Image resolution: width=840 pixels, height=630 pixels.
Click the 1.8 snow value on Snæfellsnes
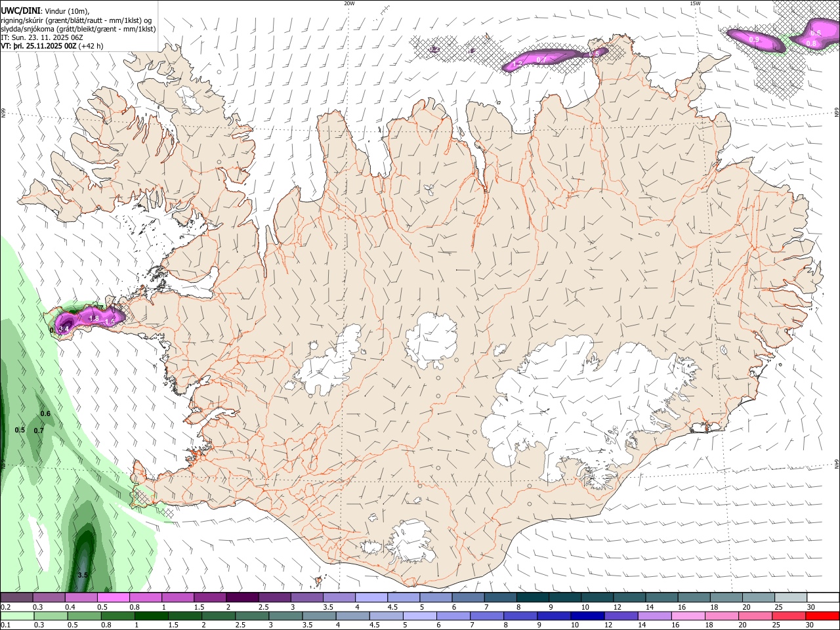click(93, 318)
